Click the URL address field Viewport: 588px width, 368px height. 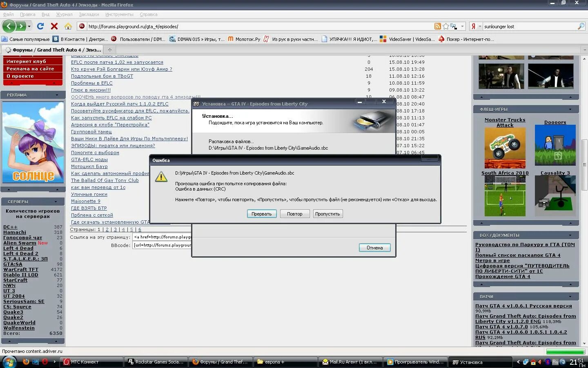pos(260,26)
